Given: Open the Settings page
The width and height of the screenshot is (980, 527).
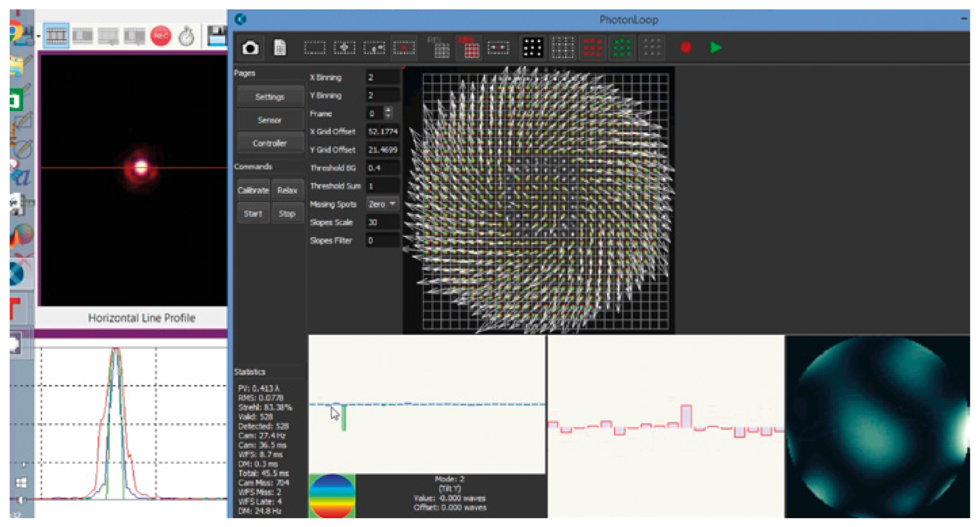Looking at the screenshot, I should (x=270, y=97).
